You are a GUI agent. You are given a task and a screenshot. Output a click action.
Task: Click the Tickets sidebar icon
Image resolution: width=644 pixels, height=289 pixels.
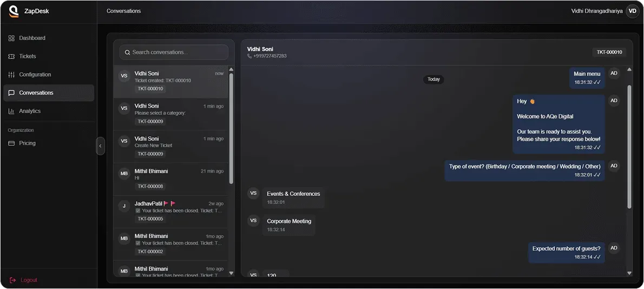coord(11,56)
